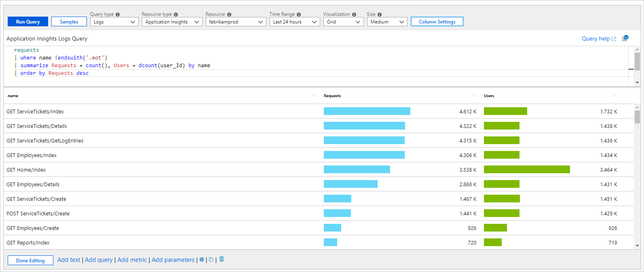This screenshot has height=272, width=644.
Task: Open the Time Range Last 24 hours dropdown
Action: [x=295, y=22]
